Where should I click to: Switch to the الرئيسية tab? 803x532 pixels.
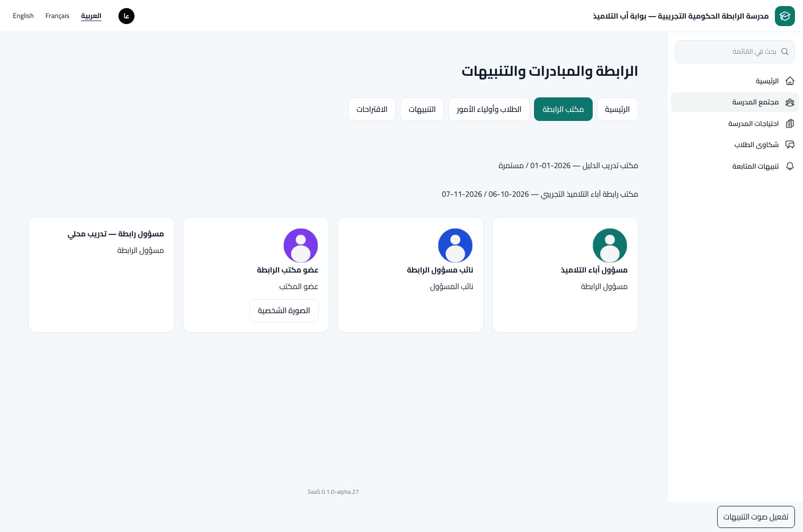pyautogui.click(x=617, y=109)
